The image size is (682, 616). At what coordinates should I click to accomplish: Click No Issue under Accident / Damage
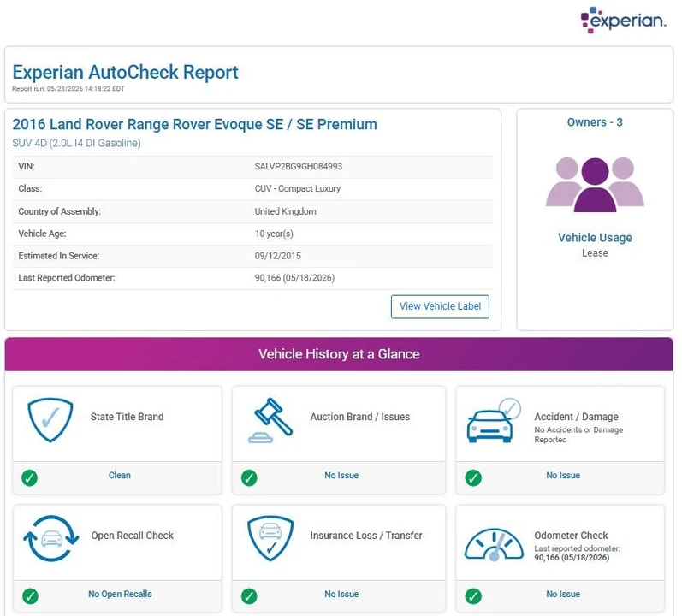563,475
